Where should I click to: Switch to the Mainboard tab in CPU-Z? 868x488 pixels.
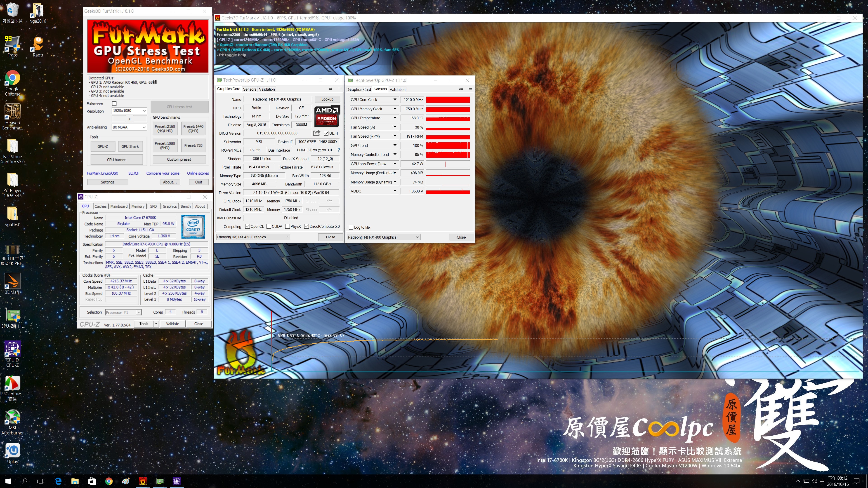click(119, 206)
